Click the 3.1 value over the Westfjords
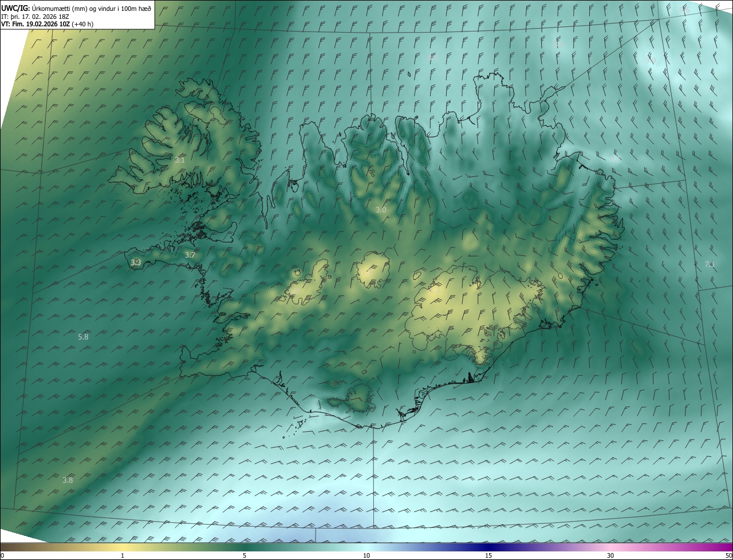The width and height of the screenshot is (733, 560). [180, 160]
